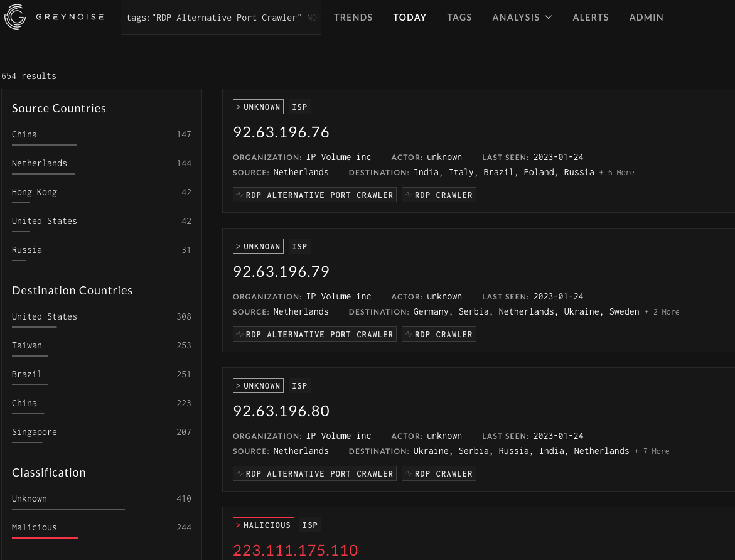
Task: Click activity icon in RDP CRAWLER tag of 92.63.196.80
Action: pos(409,473)
